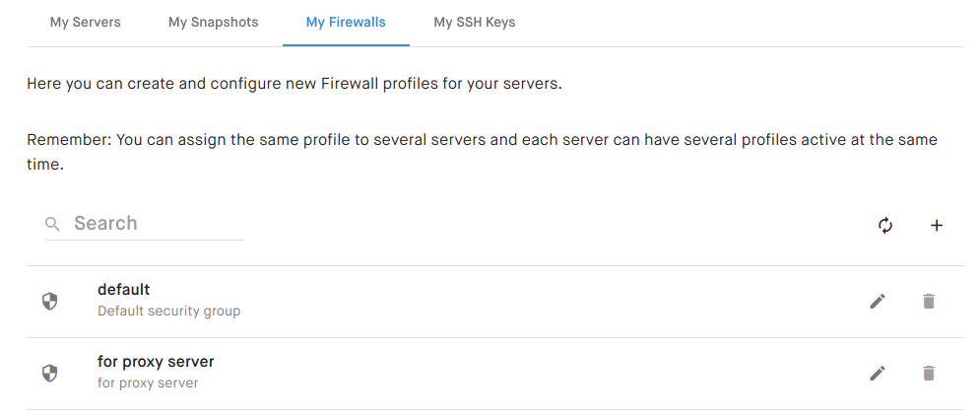Go to the My SSH Keys tab
The image size is (980, 419).
pyautogui.click(x=475, y=23)
